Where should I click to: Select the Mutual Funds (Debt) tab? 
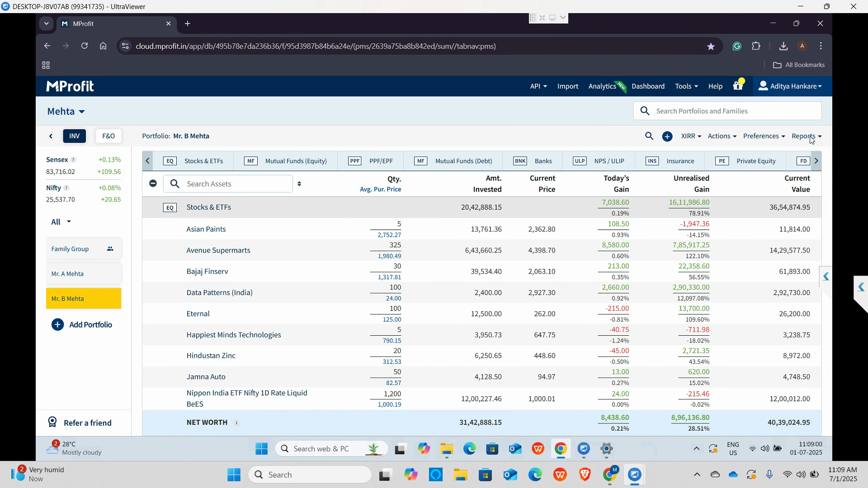point(453,161)
